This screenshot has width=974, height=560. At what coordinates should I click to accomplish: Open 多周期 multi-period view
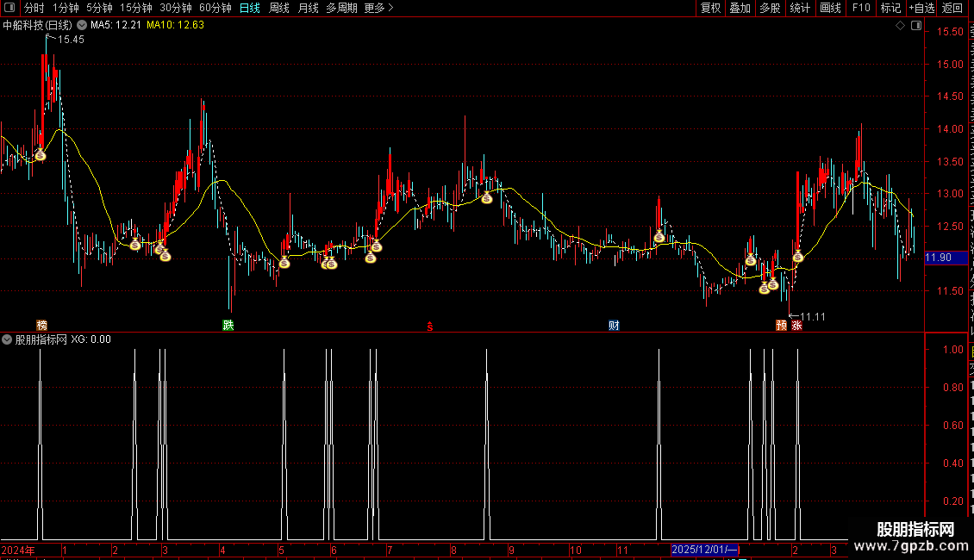coord(341,8)
